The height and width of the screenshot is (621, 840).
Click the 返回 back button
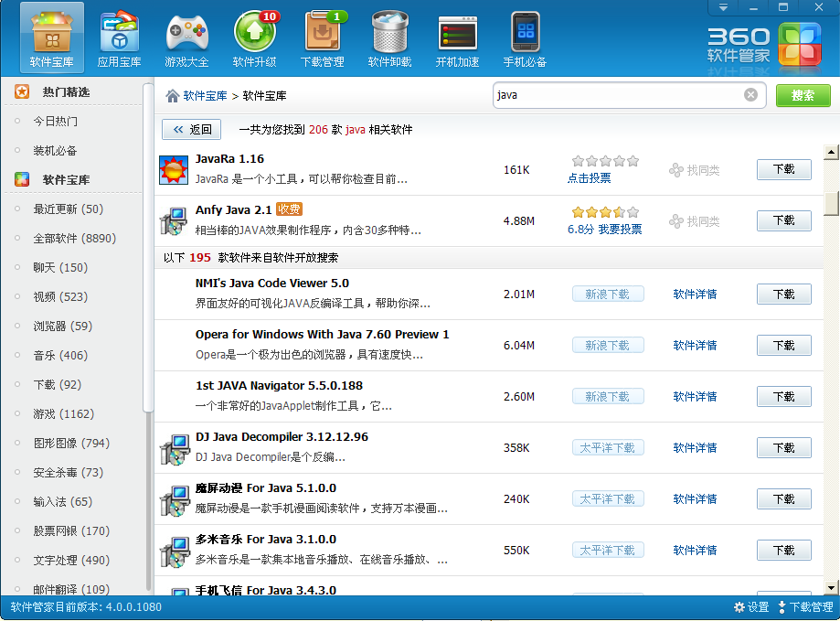[x=193, y=129]
